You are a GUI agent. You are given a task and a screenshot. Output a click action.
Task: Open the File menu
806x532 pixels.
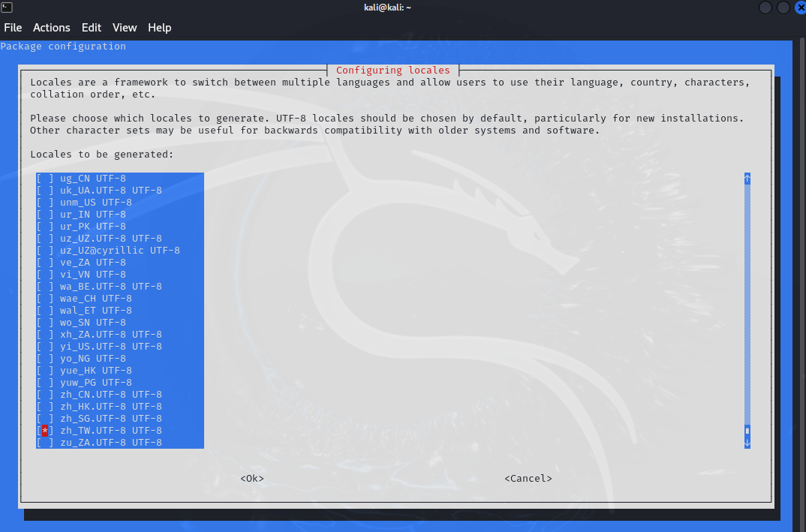pos(13,28)
